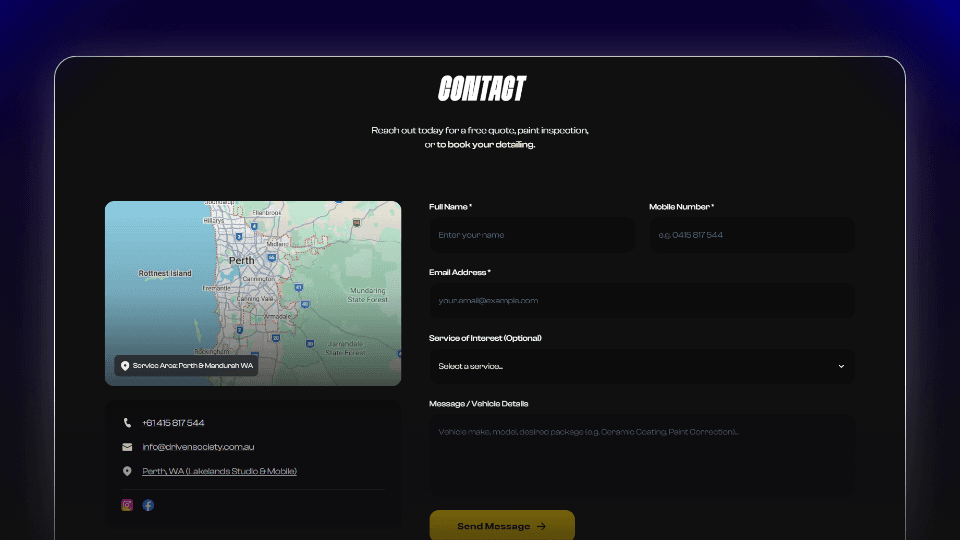Click the phone handset icon
The height and width of the screenshot is (540, 960).
point(127,422)
